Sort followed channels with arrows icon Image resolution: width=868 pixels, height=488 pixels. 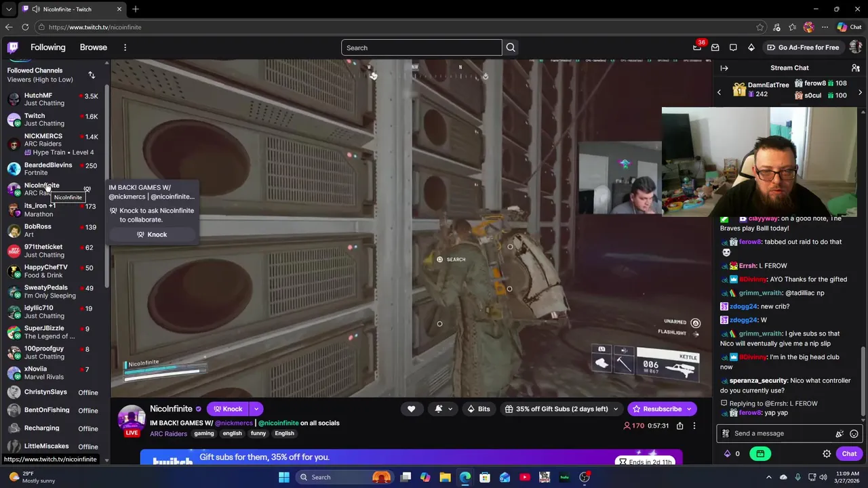click(x=92, y=75)
